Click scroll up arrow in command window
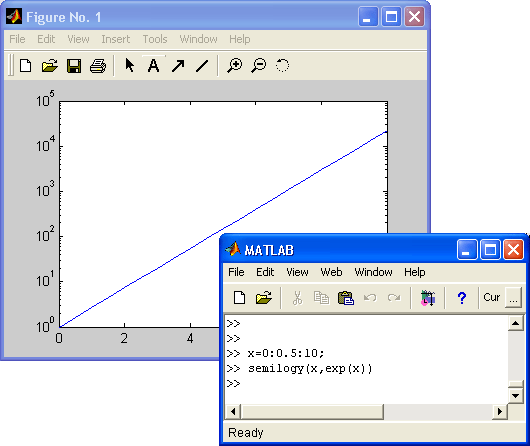The width and height of the screenshot is (530, 446). tap(515, 323)
